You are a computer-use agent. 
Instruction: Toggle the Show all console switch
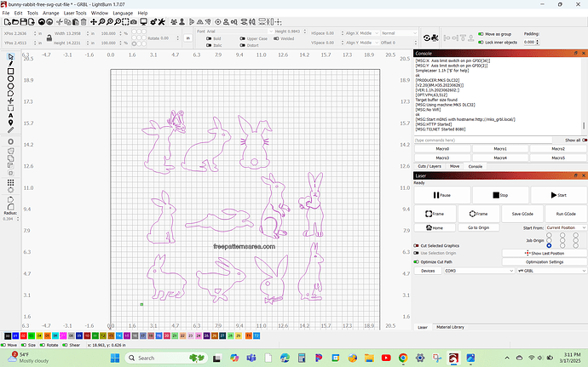pyautogui.click(x=585, y=140)
